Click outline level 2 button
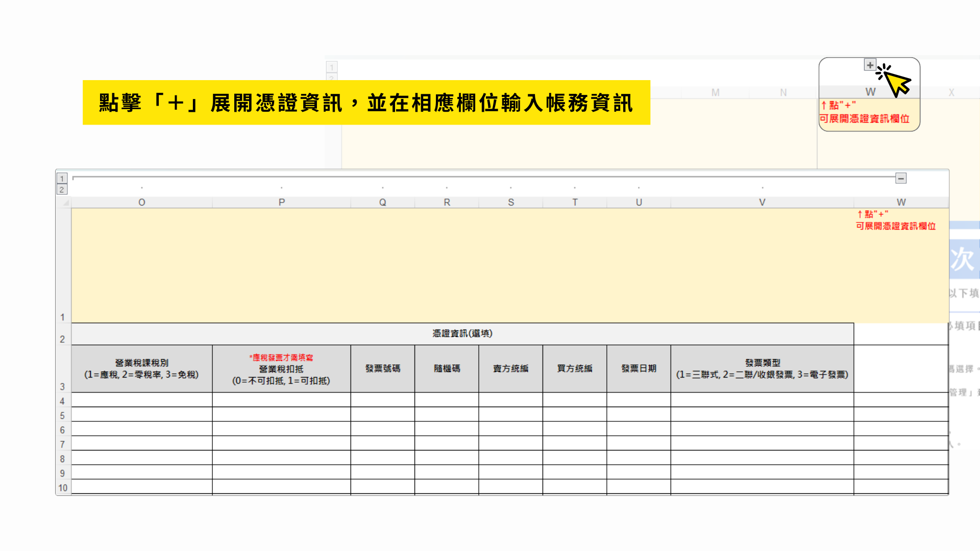980x551 pixels. [x=62, y=190]
